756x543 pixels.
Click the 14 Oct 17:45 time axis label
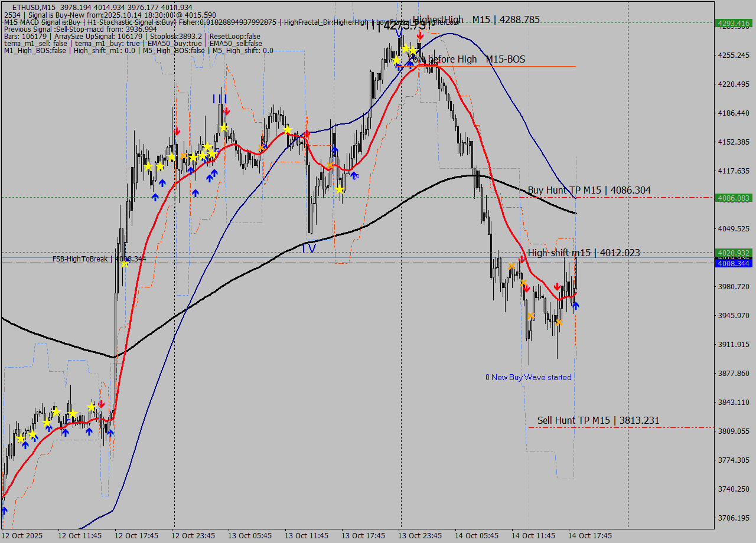590,535
